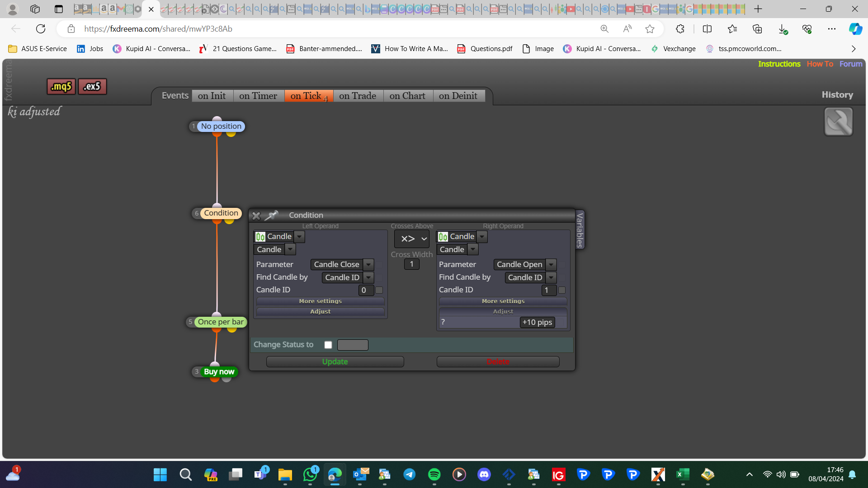Close the Condition dialog with X icon
Image resolution: width=868 pixels, height=488 pixels.
point(256,216)
